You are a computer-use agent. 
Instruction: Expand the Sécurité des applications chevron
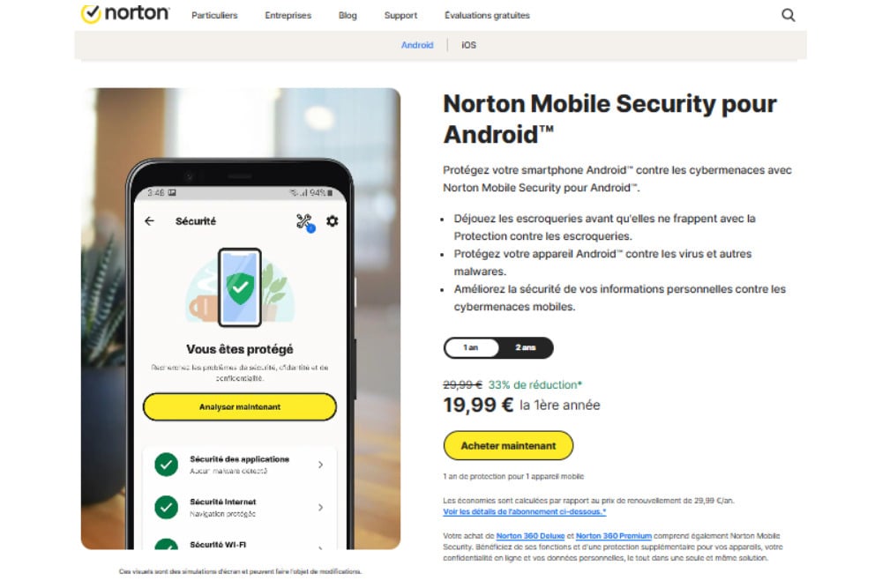click(320, 465)
